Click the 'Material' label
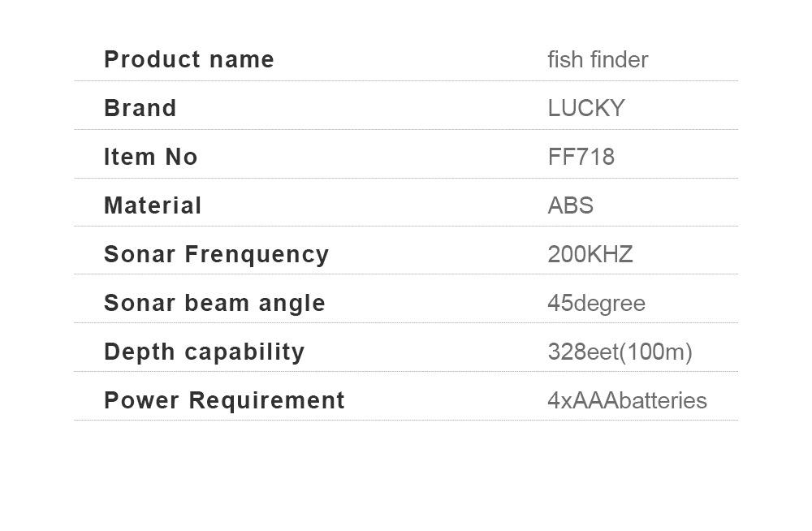 (x=153, y=205)
